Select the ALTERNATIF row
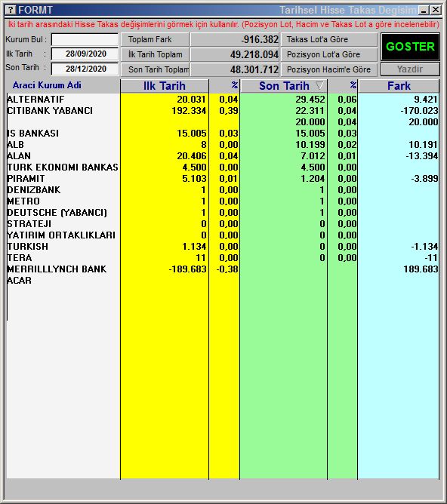Viewport: 447px width, 504px height. point(223,100)
